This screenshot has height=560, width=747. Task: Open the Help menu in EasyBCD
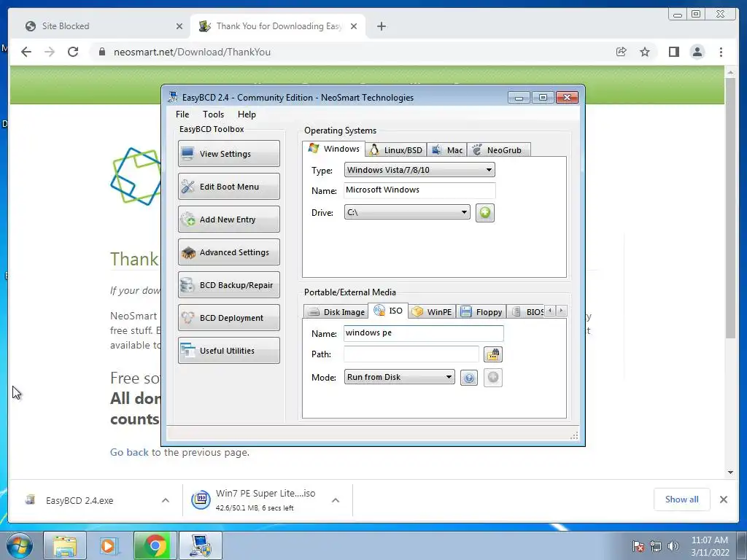tap(247, 114)
